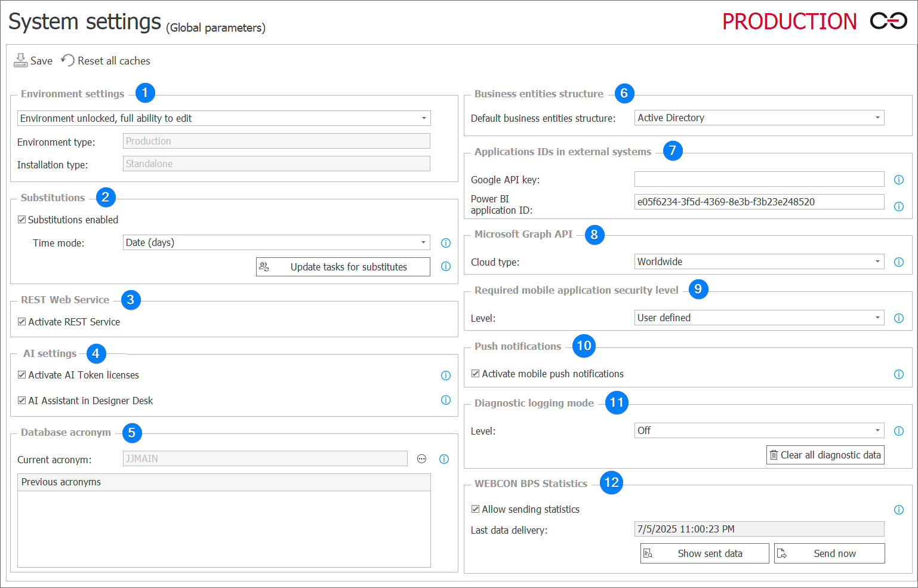Click info icon for Power BI application ID
918x588 pixels.
[898, 207]
